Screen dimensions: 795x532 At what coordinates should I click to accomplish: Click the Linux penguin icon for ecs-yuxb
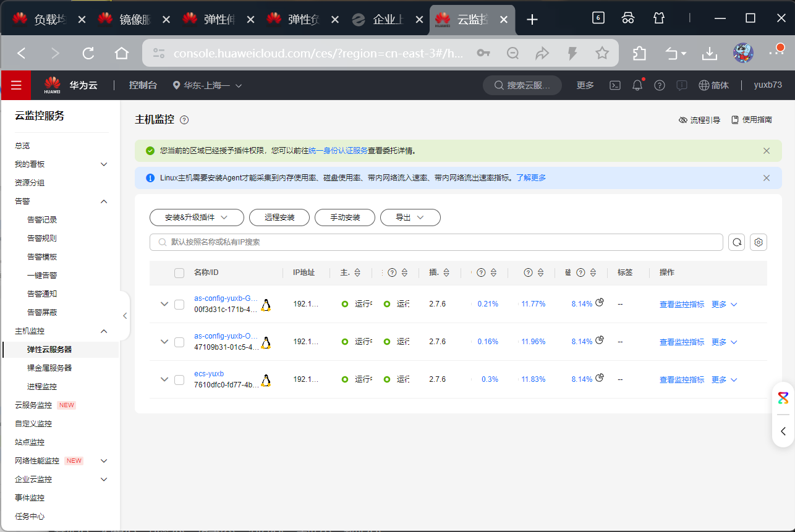266,380
